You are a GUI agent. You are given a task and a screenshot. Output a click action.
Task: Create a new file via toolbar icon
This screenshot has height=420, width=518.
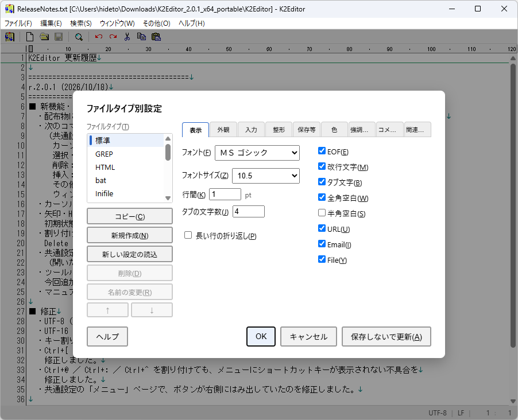pyautogui.click(x=30, y=37)
